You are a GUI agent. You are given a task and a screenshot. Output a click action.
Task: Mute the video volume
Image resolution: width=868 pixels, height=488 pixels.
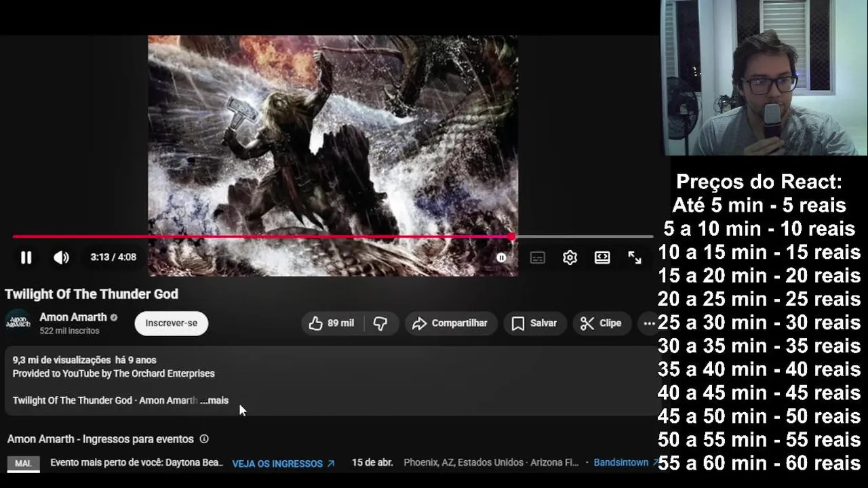(61, 258)
